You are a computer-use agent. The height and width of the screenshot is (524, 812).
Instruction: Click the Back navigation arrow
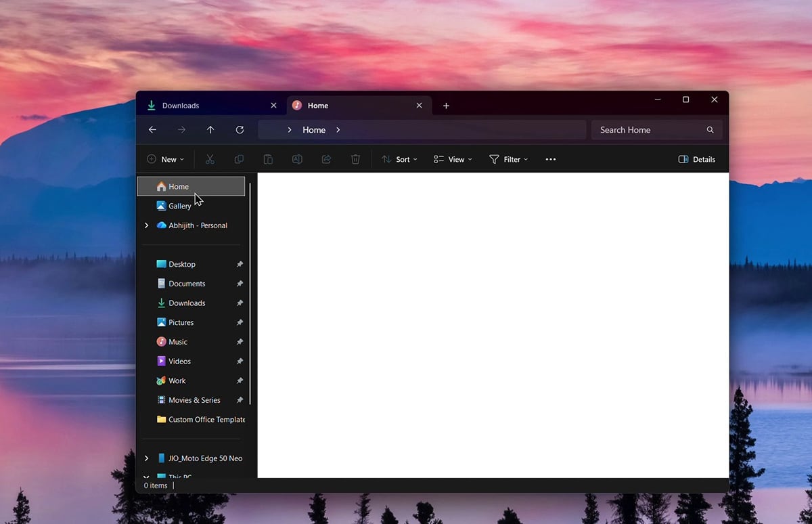[x=152, y=129]
